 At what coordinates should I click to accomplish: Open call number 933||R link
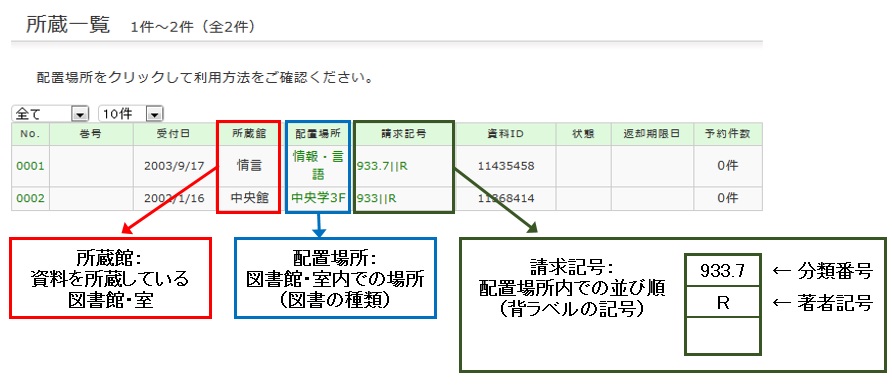coord(377,199)
